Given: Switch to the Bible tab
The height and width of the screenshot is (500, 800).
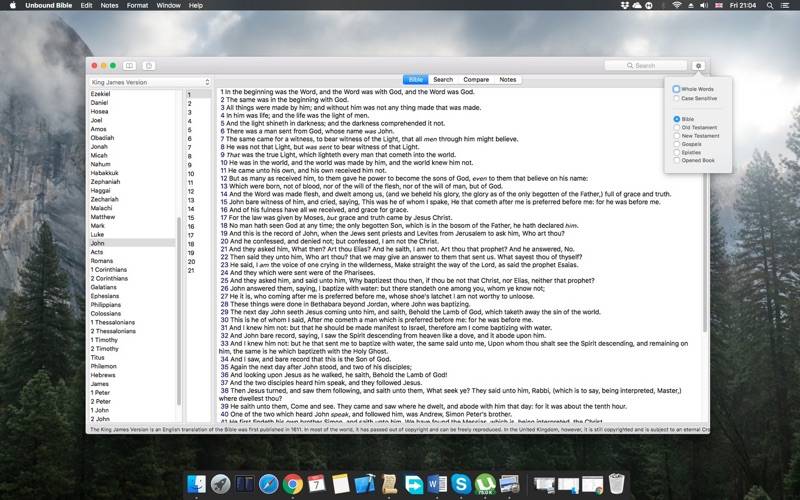Looking at the screenshot, I should point(415,80).
